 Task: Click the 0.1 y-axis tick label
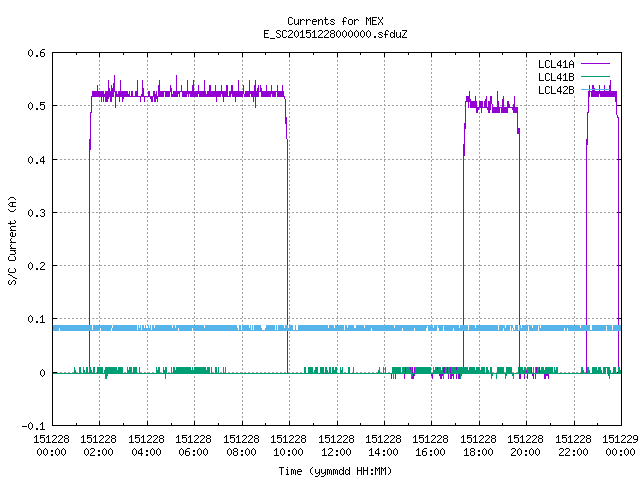coord(36,319)
